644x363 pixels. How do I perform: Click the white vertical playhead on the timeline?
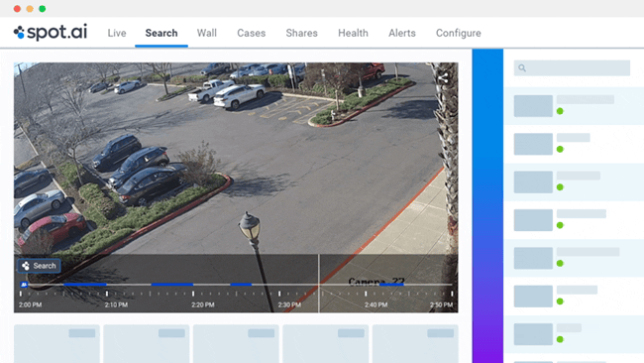[319, 284]
